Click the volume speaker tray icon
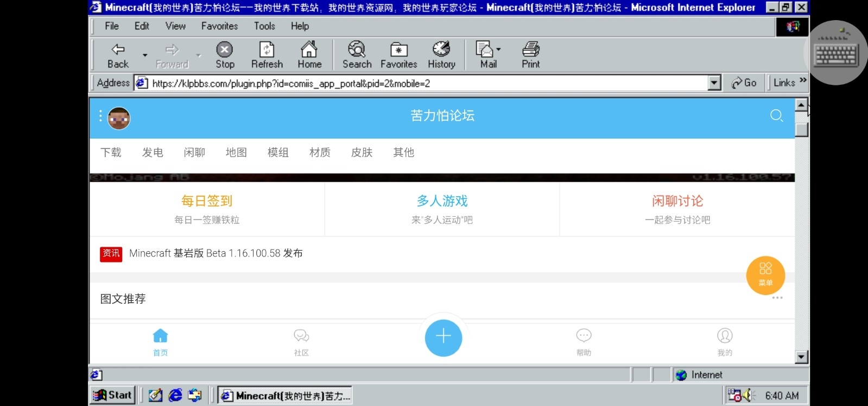 pyautogui.click(x=749, y=395)
